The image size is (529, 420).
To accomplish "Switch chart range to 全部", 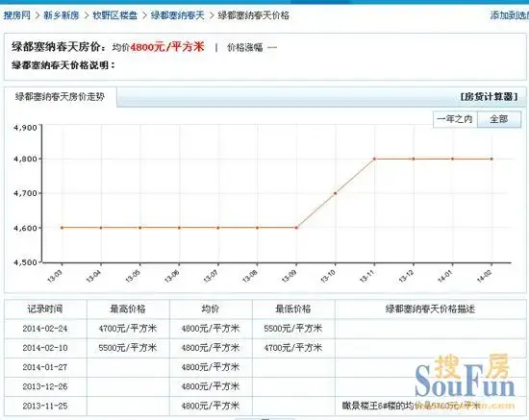I will point(499,119).
